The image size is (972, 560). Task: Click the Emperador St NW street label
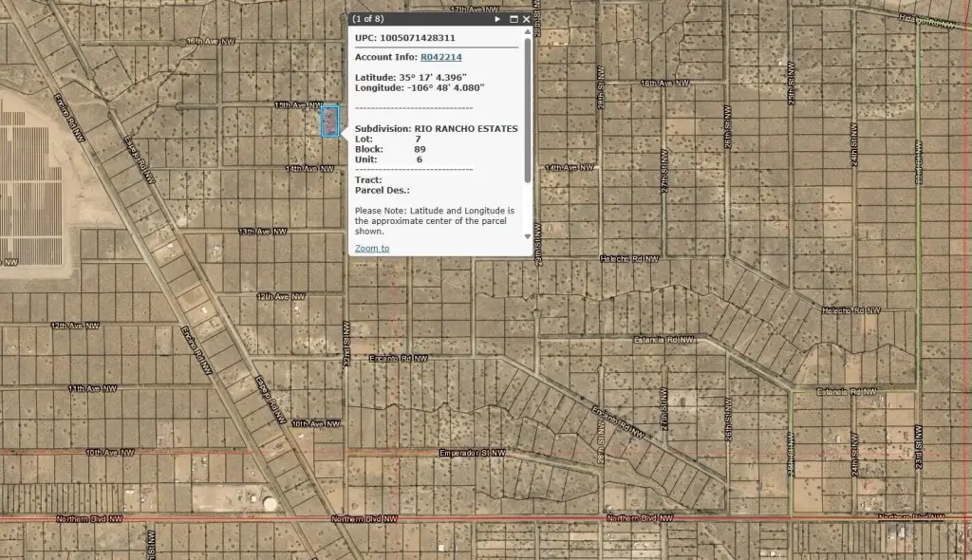472,454
